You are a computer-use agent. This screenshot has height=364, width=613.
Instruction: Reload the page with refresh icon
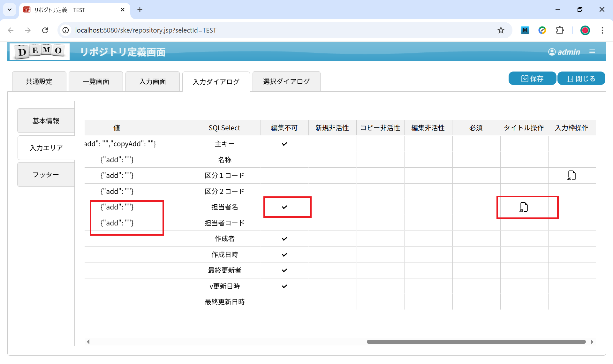(x=45, y=30)
